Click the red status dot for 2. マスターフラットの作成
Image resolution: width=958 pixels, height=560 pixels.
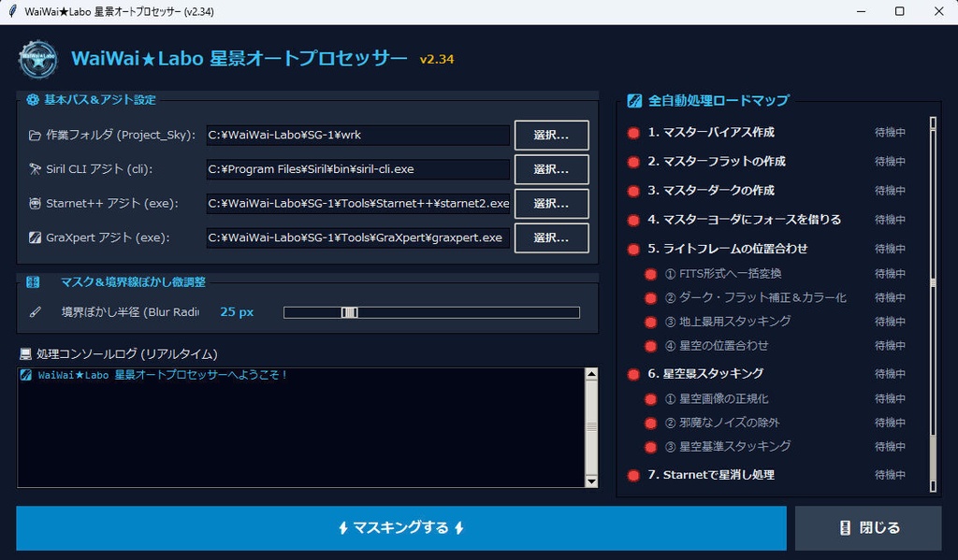click(633, 162)
